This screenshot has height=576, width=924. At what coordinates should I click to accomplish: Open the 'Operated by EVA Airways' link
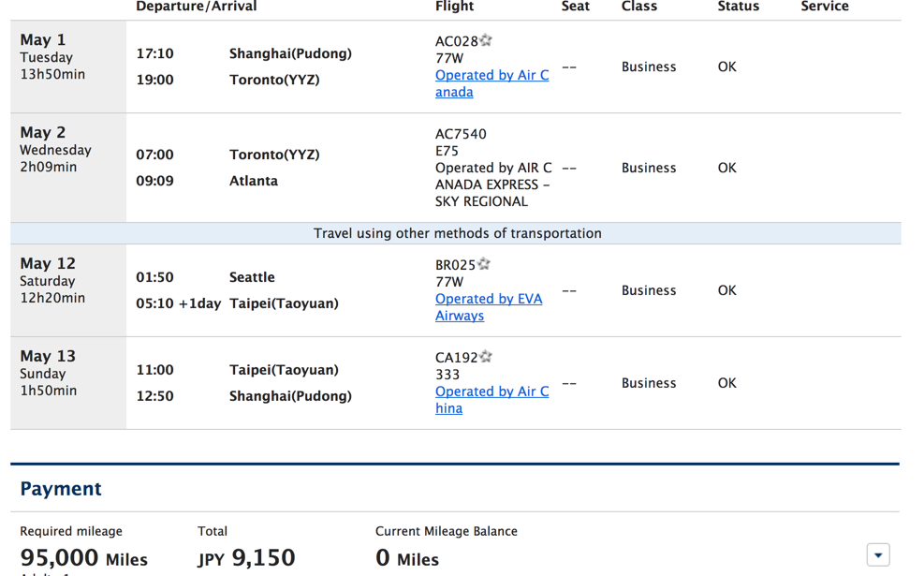(489, 306)
